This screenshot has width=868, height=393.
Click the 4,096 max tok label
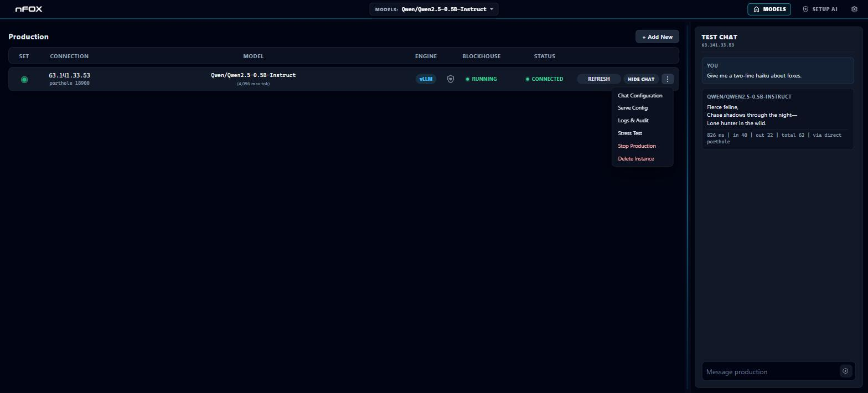[x=254, y=84]
